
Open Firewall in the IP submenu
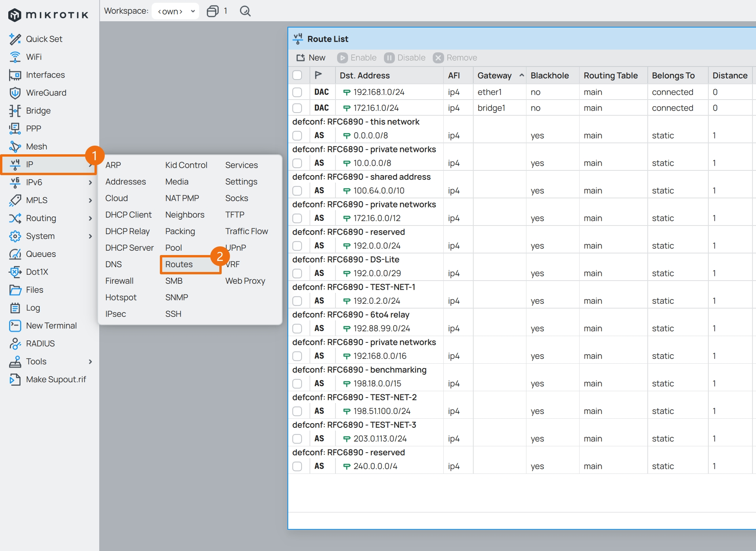click(x=119, y=281)
